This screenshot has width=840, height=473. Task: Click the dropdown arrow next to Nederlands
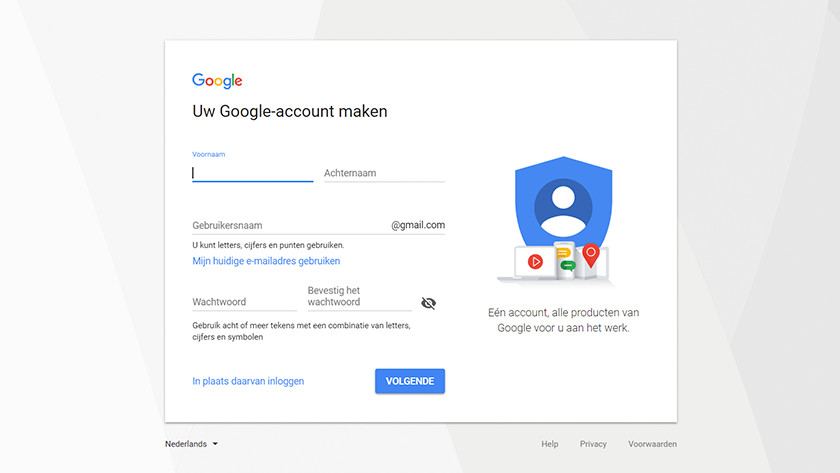[x=215, y=444]
